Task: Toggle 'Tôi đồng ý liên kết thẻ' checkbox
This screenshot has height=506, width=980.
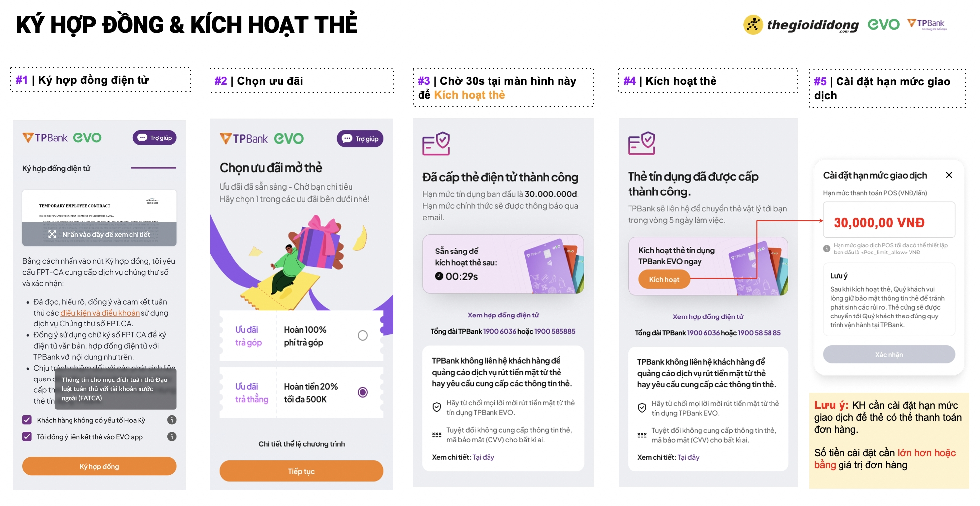Action: (27, 437)
